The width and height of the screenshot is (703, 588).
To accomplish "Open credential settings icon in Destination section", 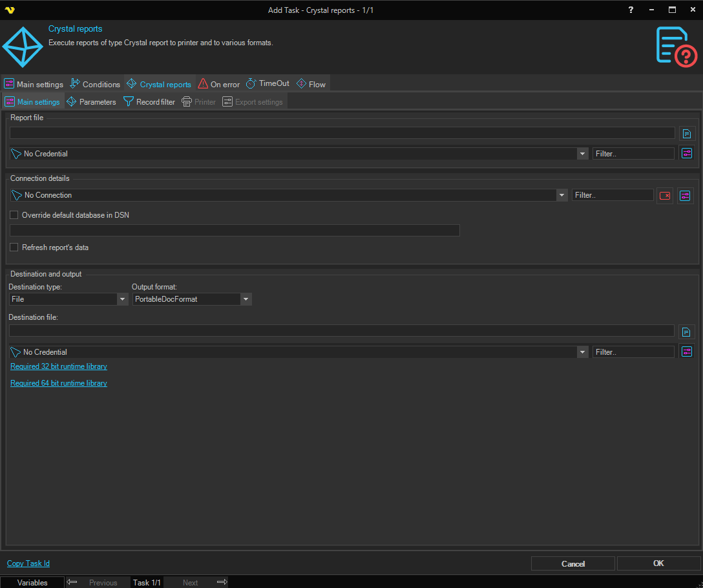I will point(687,352).
